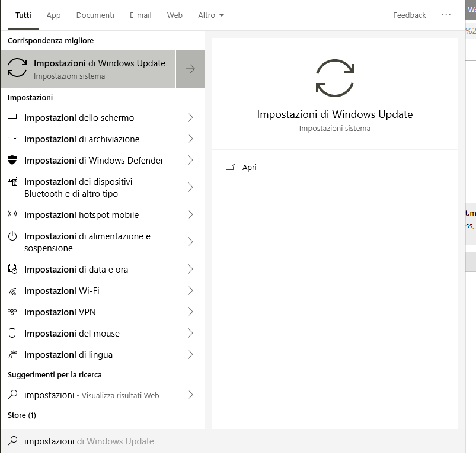This screenshot has height=458, width=476.
Task: Switch to the E-mail tab
Action: (140, 15)
